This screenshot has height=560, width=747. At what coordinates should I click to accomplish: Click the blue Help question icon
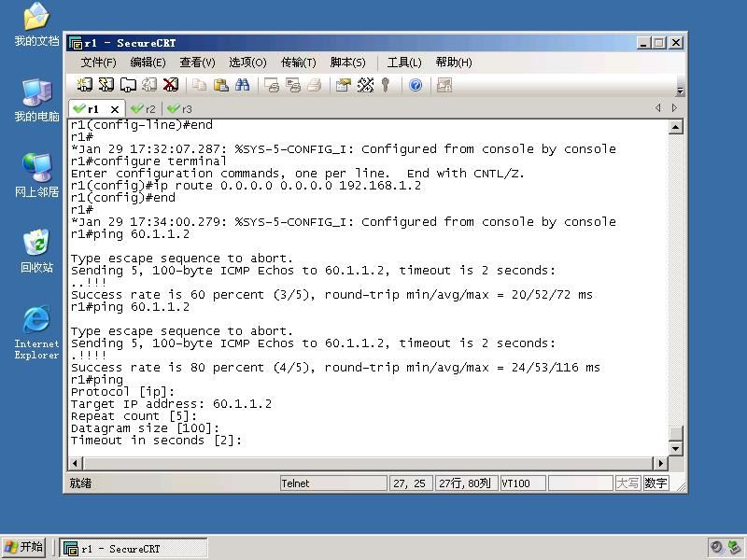416,85
